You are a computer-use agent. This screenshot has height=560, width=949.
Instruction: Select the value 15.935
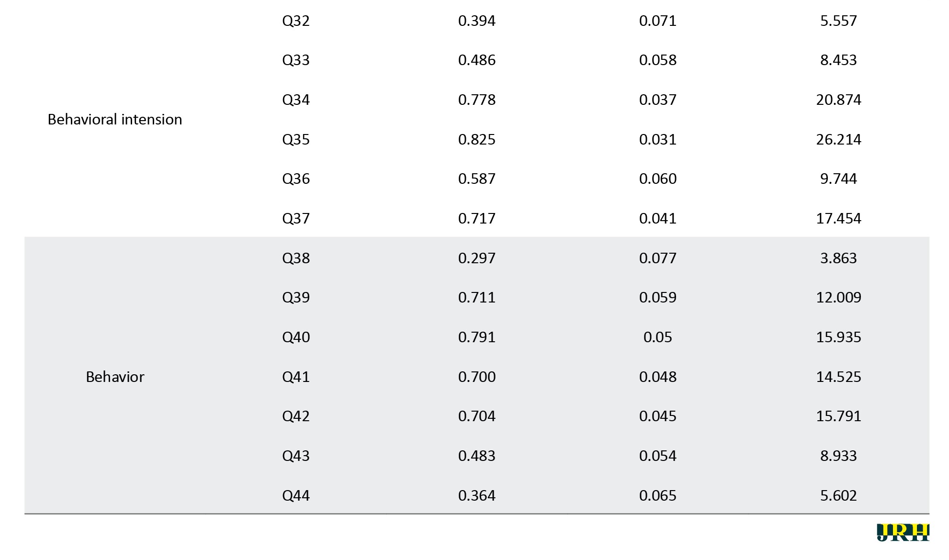click(x=838, y=337)
